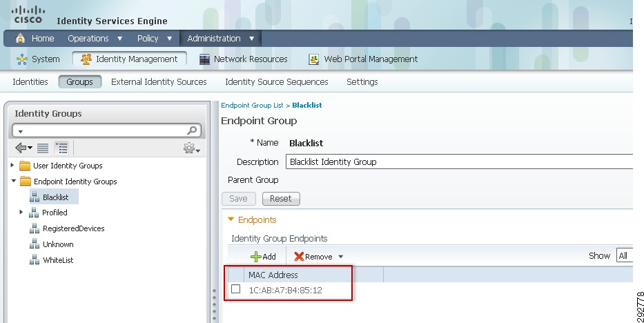Expand the User Identity Groups node
Viewport: 644px width, 323px height.
tap(12, 165)
